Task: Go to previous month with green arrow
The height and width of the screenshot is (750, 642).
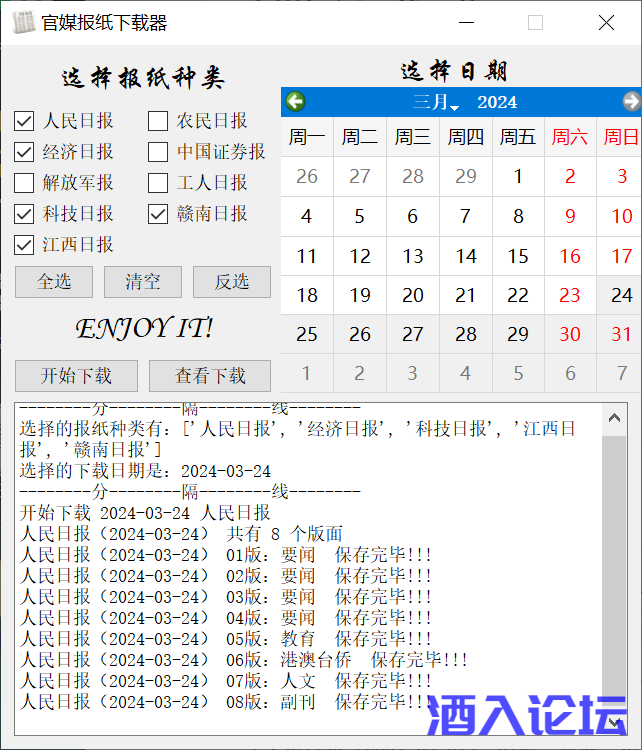Action: coord(295,102)
